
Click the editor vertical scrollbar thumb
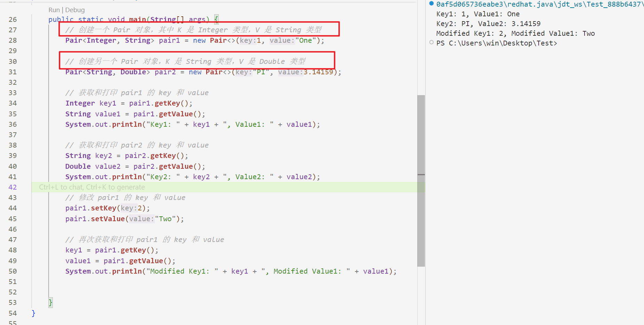pos(421,181)
